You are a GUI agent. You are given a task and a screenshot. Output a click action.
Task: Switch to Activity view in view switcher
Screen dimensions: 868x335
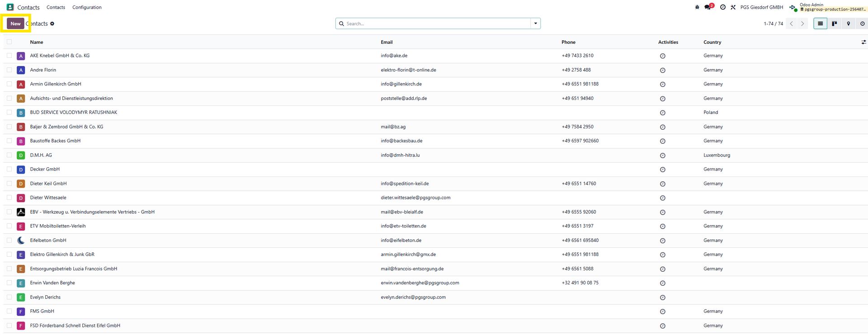[862, 24]
